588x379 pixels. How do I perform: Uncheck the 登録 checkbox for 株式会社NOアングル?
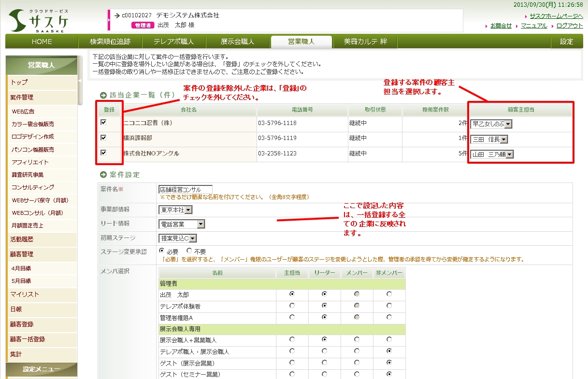coord(103,153)
